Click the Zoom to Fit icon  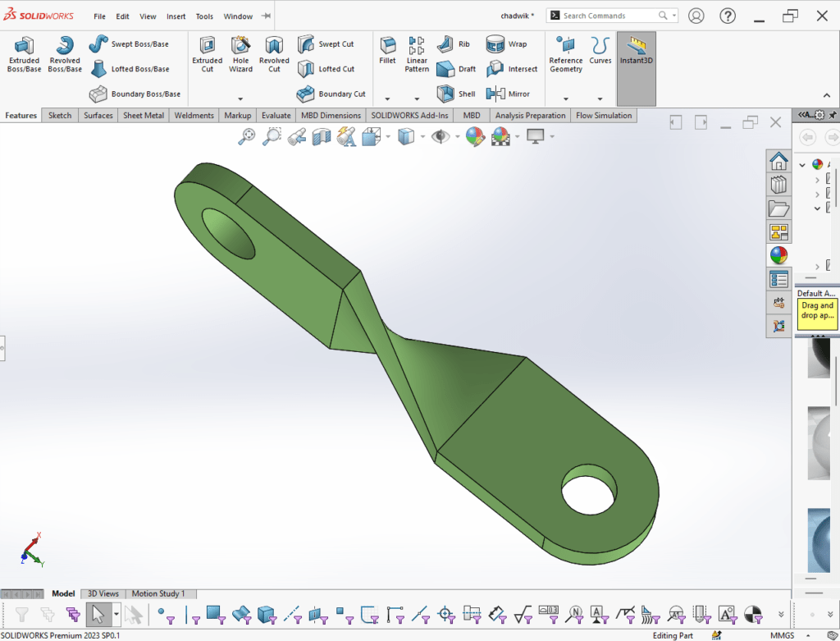[246, 137]
